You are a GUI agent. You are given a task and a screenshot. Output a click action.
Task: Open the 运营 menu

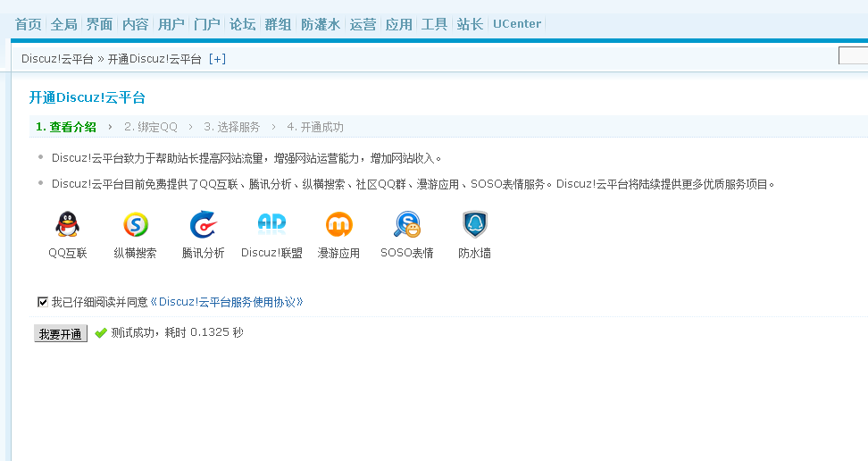pos(363,24)
